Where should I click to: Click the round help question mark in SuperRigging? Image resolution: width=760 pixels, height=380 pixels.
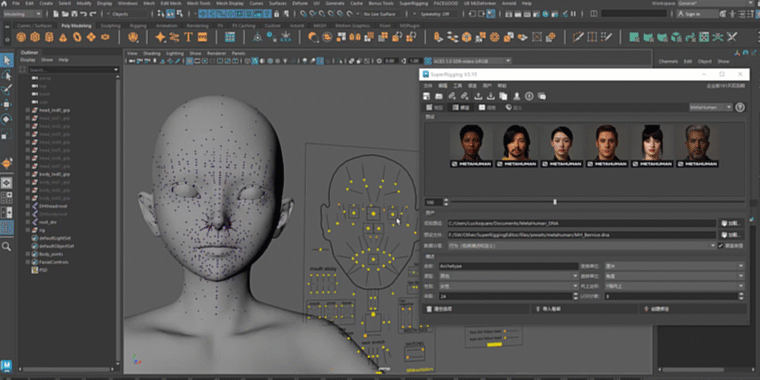[740, 108]
